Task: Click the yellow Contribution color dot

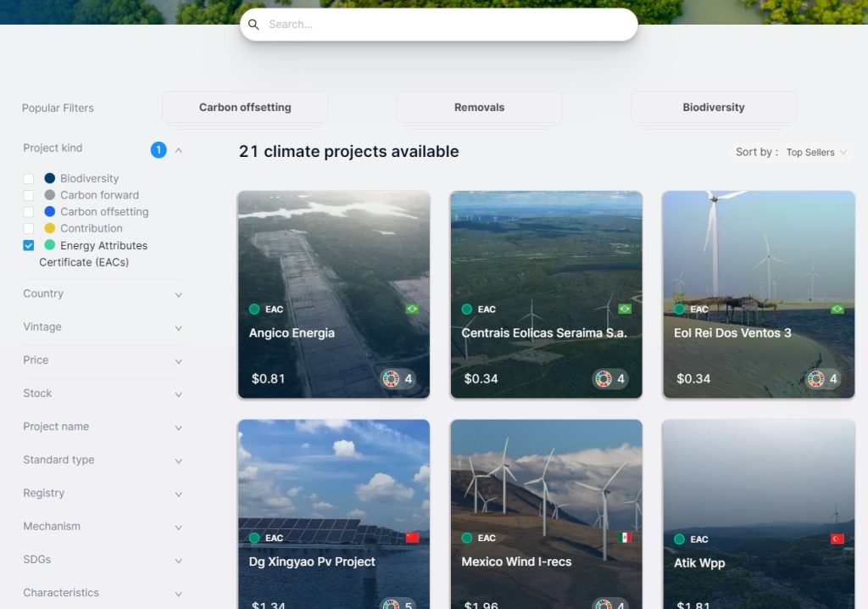Action: pyautogui.click(x=48, y=228)
